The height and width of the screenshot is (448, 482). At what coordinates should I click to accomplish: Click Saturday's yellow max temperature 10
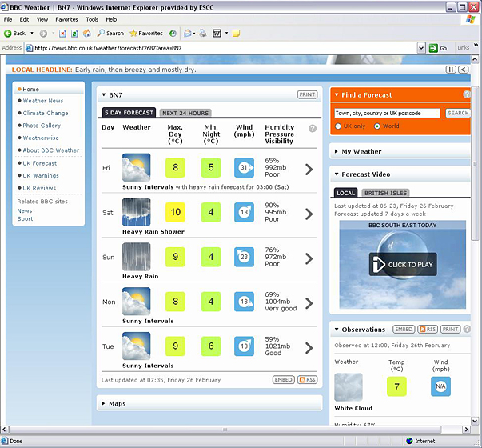point(175,212)
